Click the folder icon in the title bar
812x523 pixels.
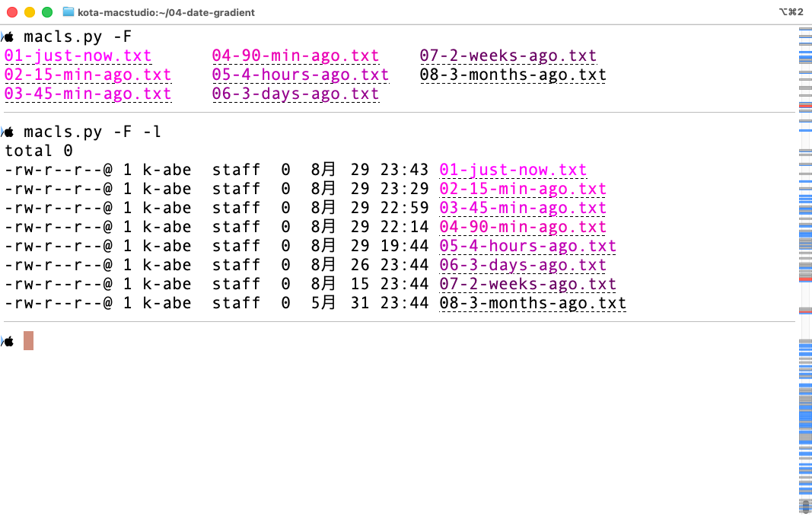coord(68,12)
